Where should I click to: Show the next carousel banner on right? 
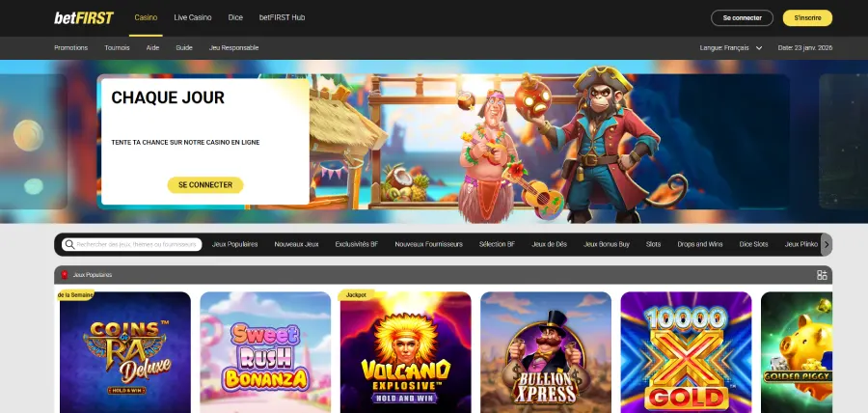[x=843, y=142]
